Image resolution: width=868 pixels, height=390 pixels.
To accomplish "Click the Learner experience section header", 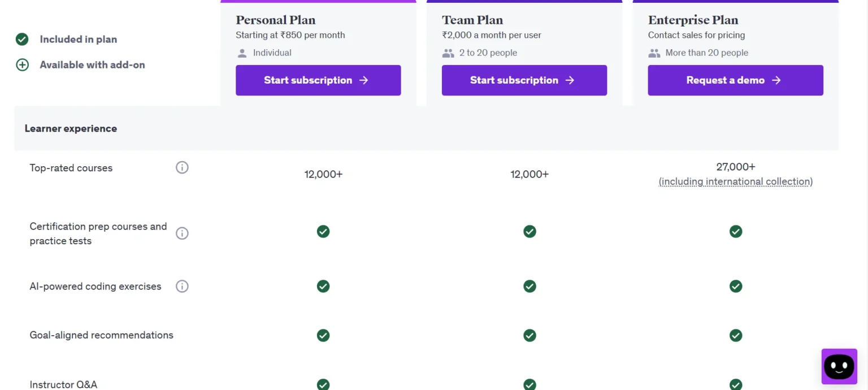I will point(71,128).
